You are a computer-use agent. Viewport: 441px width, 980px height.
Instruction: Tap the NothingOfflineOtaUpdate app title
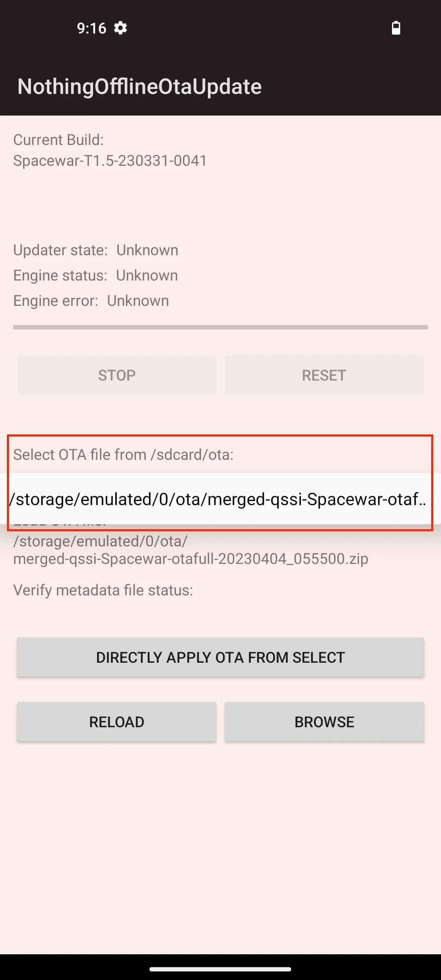[x=139, y=86]
